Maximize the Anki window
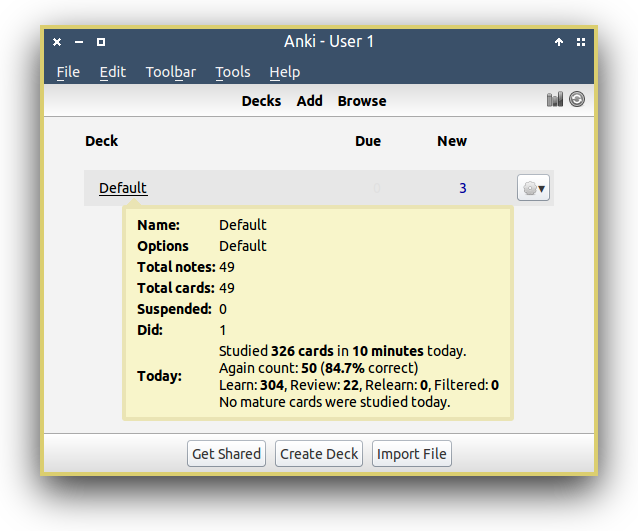This screenshot has width=638, height=531. [x=101, y=42]
